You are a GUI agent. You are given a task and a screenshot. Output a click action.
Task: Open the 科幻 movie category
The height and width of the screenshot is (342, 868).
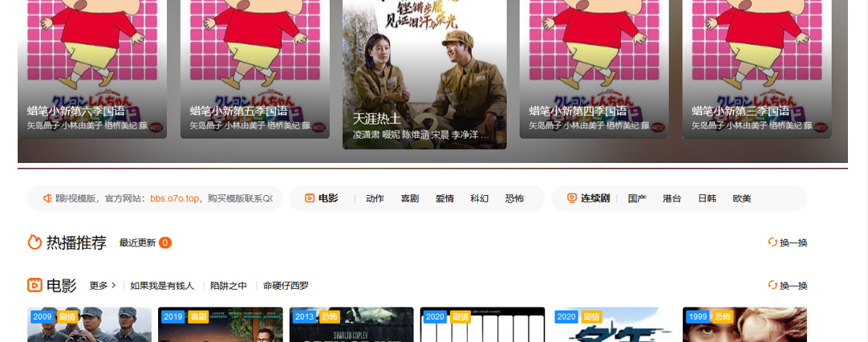[x=480, y=198]
